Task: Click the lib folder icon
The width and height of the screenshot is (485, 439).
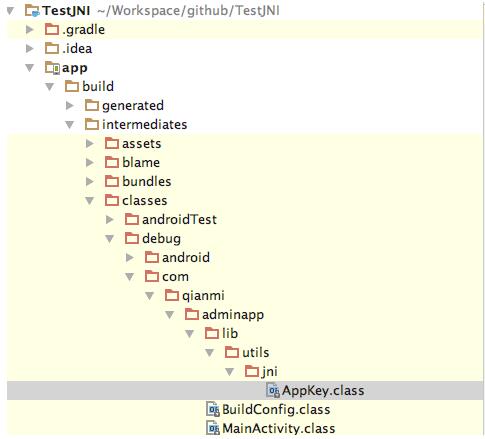Action: coord(212,333)
